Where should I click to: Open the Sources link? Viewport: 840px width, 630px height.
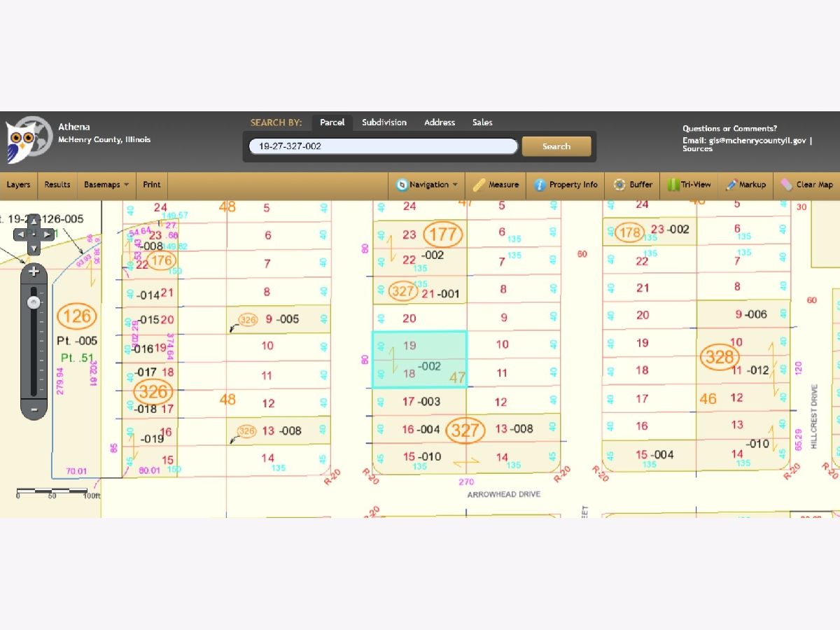click(x=697, y=149)
